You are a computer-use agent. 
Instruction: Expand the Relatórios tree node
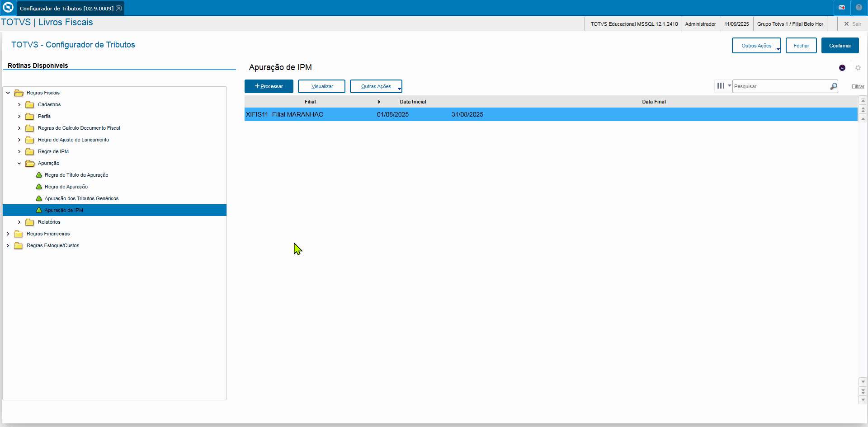click(x=19, y=222)
